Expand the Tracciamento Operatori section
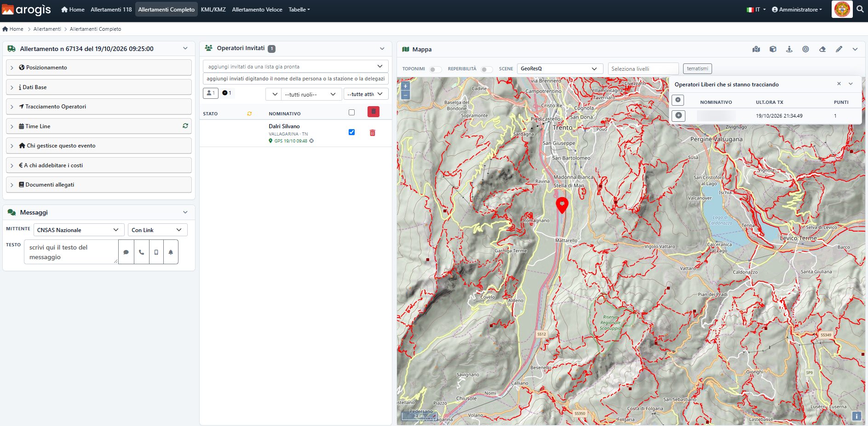Image resolution: width=868 pixels, height=426 pixels. pos(99,107)
